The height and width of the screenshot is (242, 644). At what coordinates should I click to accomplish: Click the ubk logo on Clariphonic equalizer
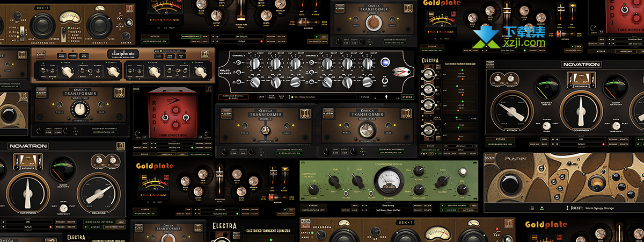click(x=205, y=54)
